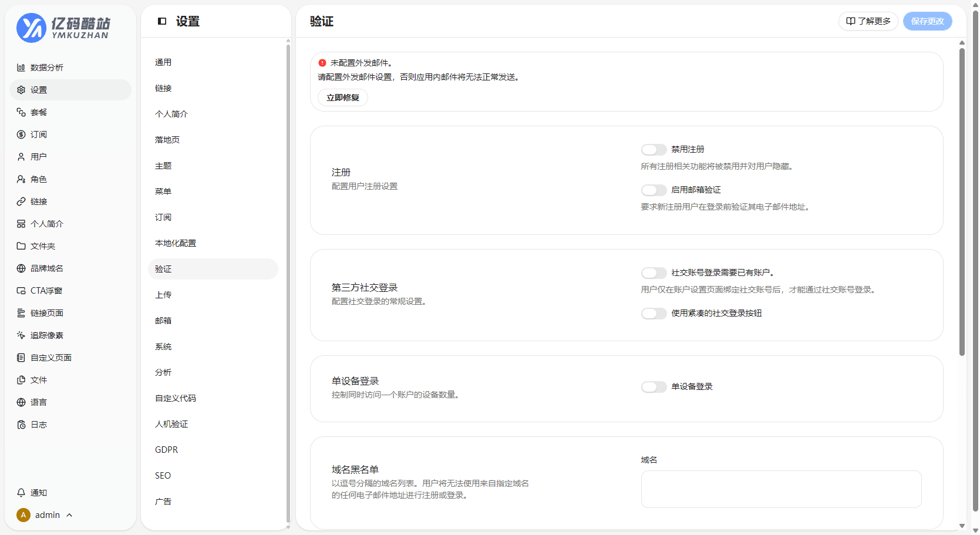The width and height of the screenshot is (980, 535).
Task: Open the 人机验证 settings section
Action: (x=213, y=424)
